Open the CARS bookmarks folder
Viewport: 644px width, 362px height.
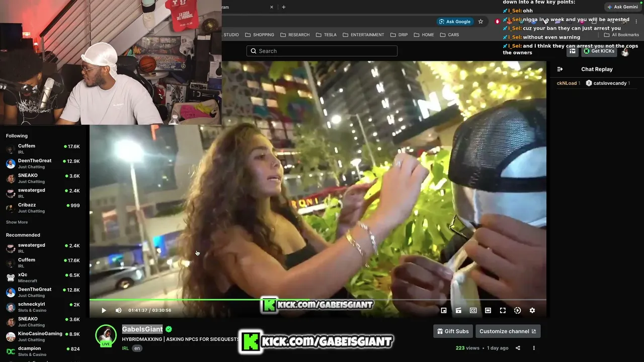[449, 35]
